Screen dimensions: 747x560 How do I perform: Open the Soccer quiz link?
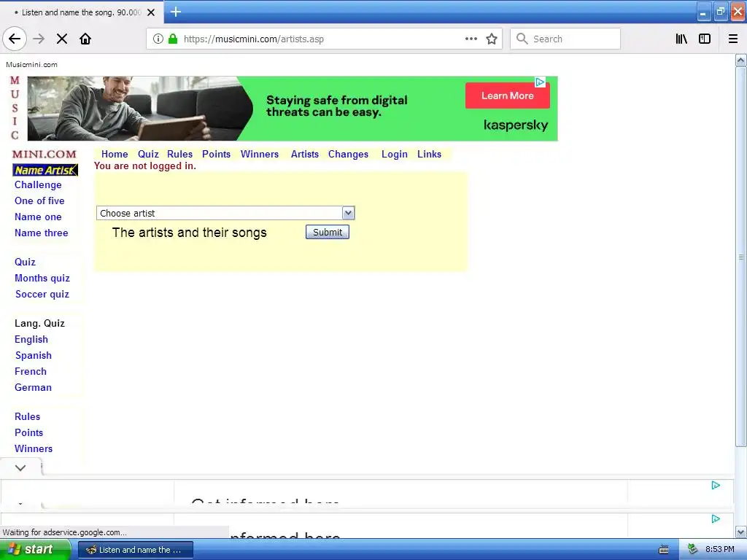[x=42, y=295]
